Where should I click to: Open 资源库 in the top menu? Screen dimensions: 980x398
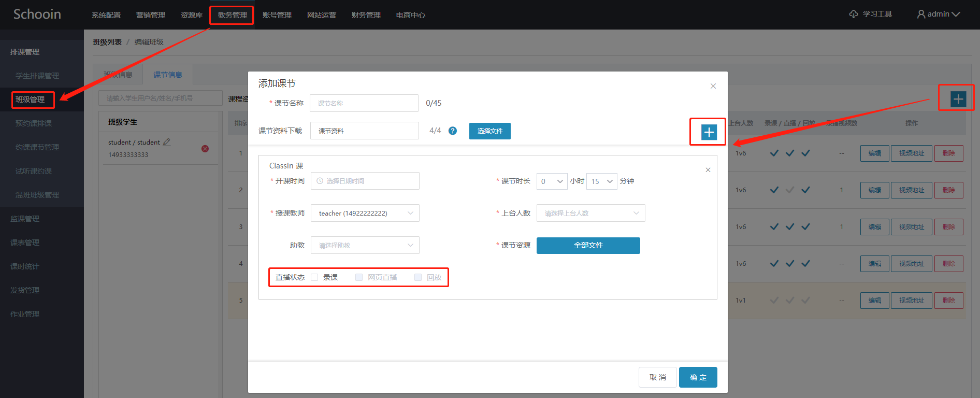point(192,15)
